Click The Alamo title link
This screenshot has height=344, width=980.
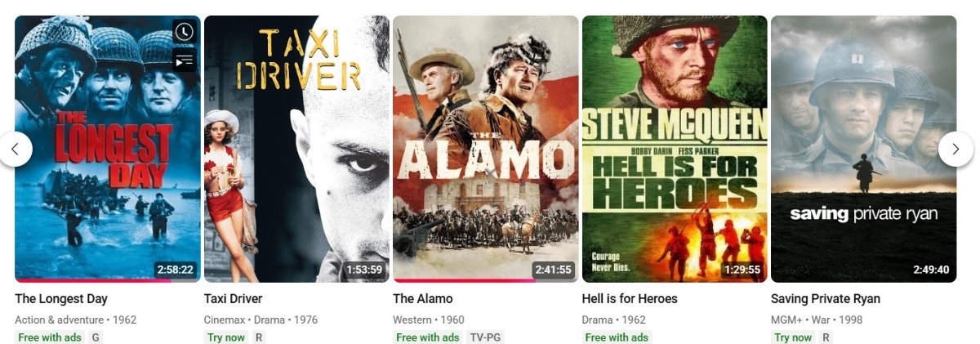[x=422, y=299]
